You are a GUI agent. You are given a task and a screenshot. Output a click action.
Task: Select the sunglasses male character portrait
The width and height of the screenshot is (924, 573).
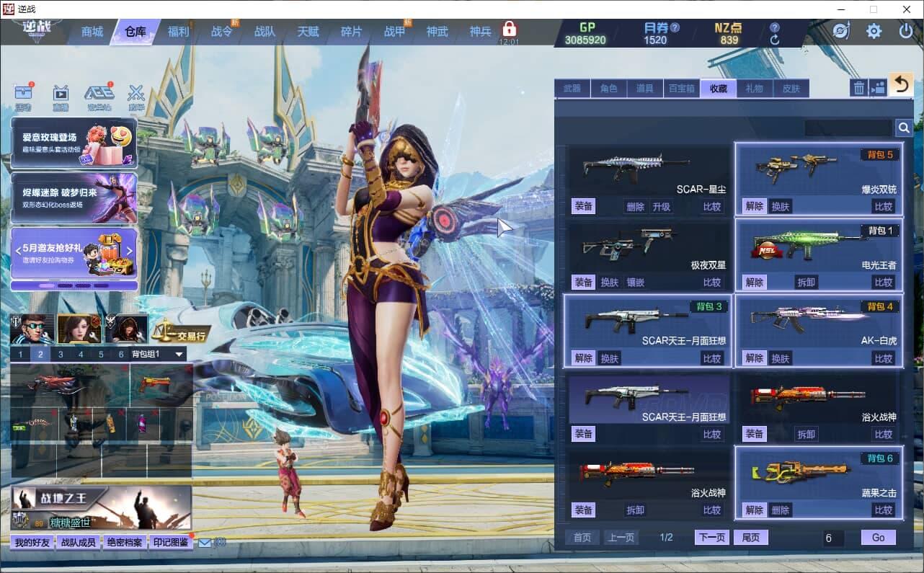pyautogui.click(x=32, y=329)
